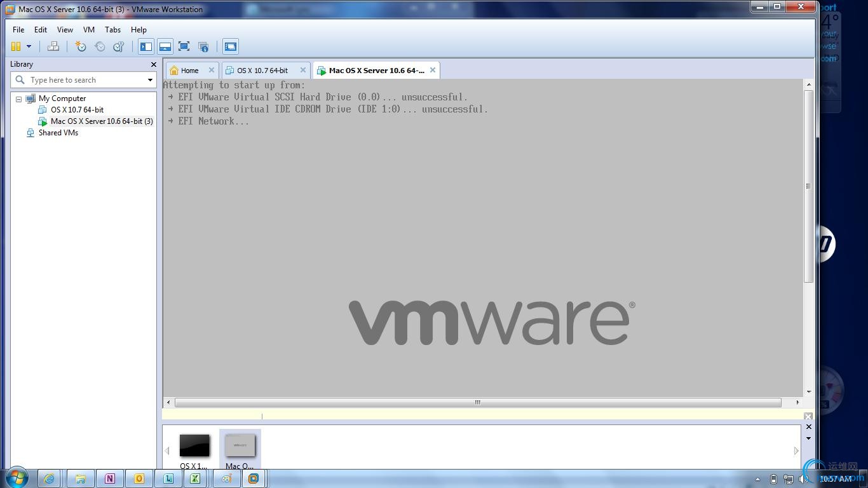
Task: Toggle the library sidebar view
Action: point(146,46)
